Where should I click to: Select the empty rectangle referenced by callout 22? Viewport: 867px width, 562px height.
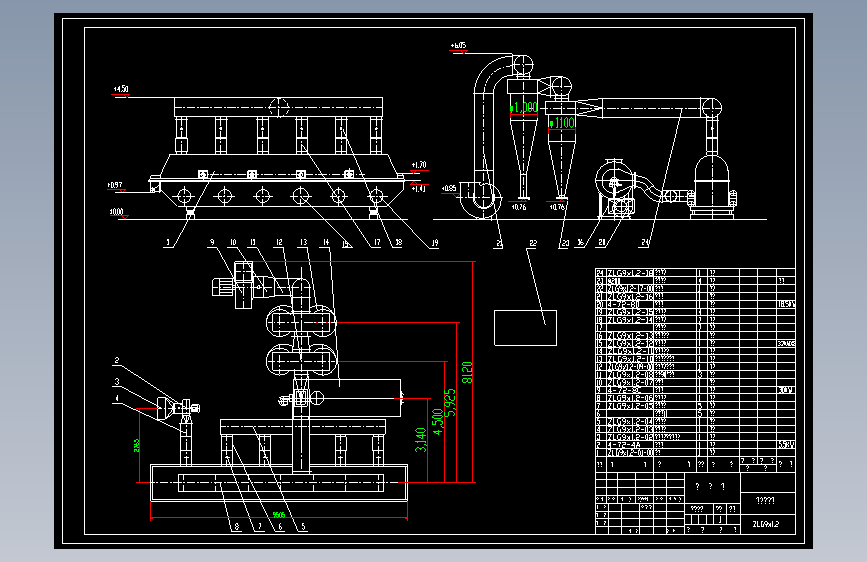[525, 328]
